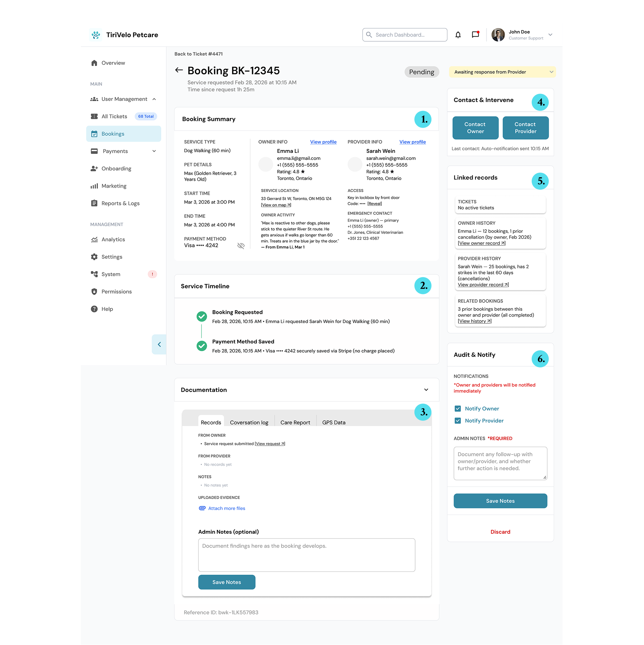Open View owner record link

(482, 243)
